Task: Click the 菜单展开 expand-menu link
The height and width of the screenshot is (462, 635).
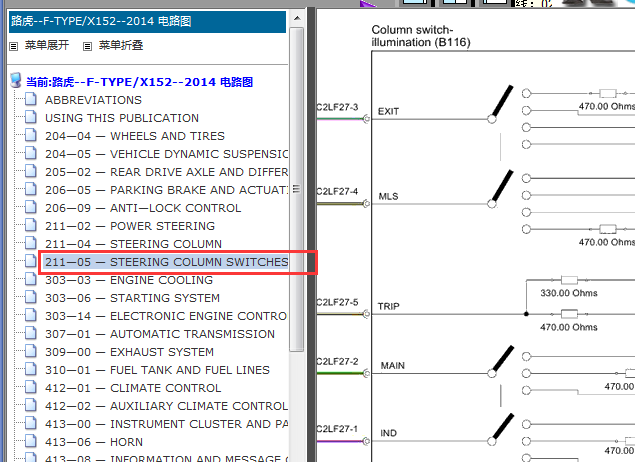Action: [x=47, y=45]
